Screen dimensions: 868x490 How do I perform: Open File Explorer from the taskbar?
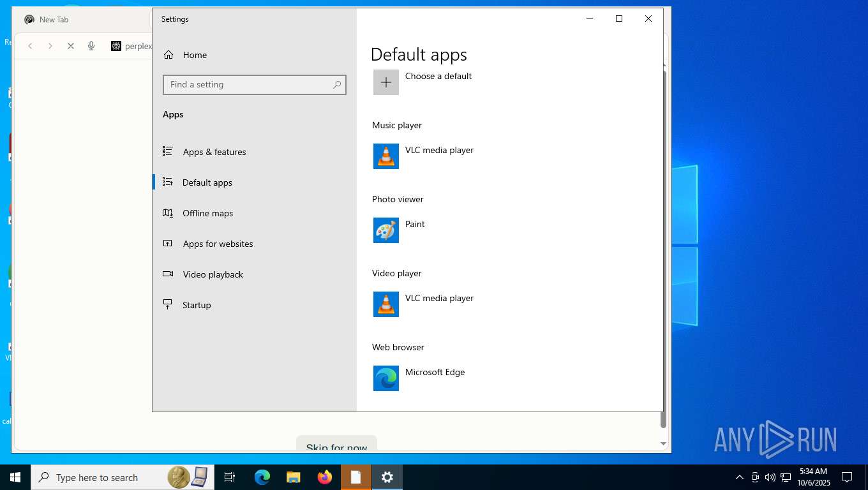point(294,477)
